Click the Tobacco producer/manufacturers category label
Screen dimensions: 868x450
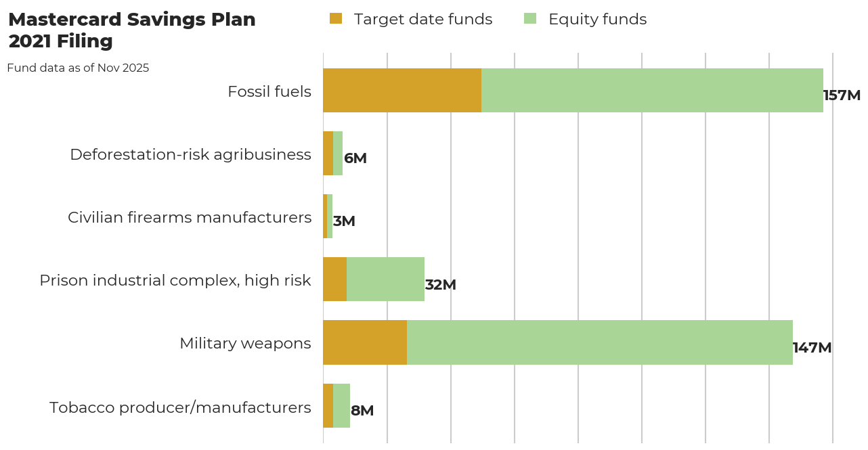pos(179,407)
